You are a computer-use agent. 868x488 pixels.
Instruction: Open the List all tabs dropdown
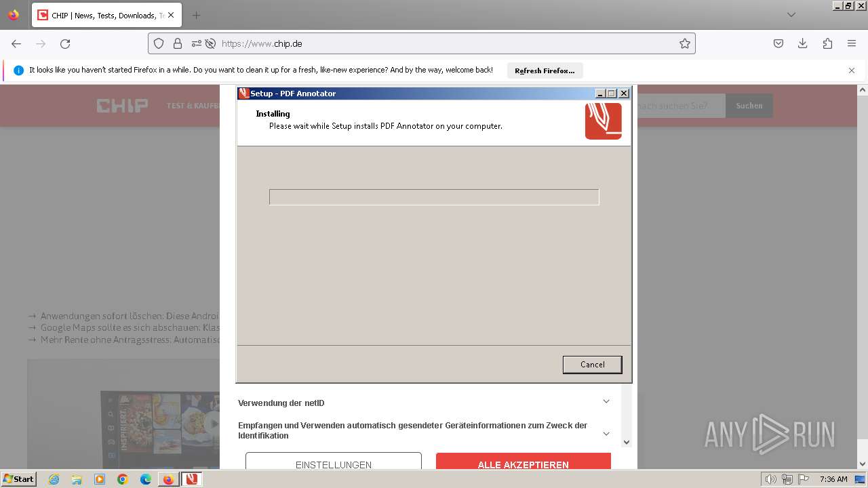point(791,15)
